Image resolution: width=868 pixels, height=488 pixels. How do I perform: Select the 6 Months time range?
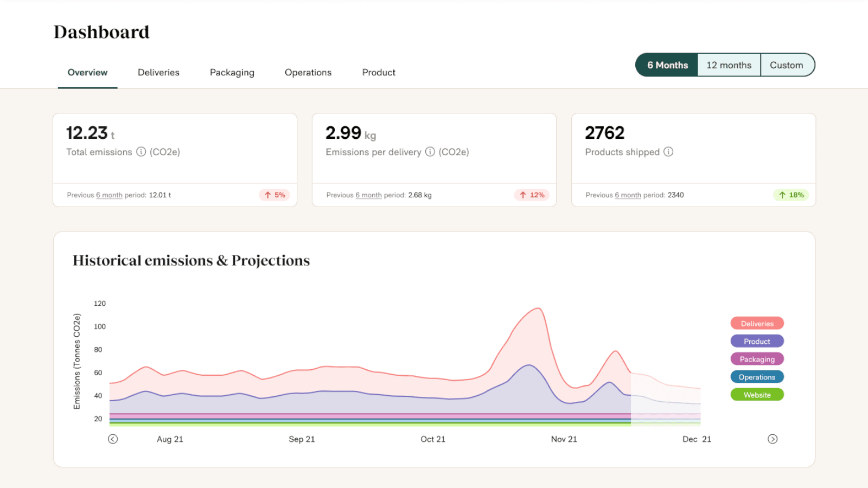point(667,65)
